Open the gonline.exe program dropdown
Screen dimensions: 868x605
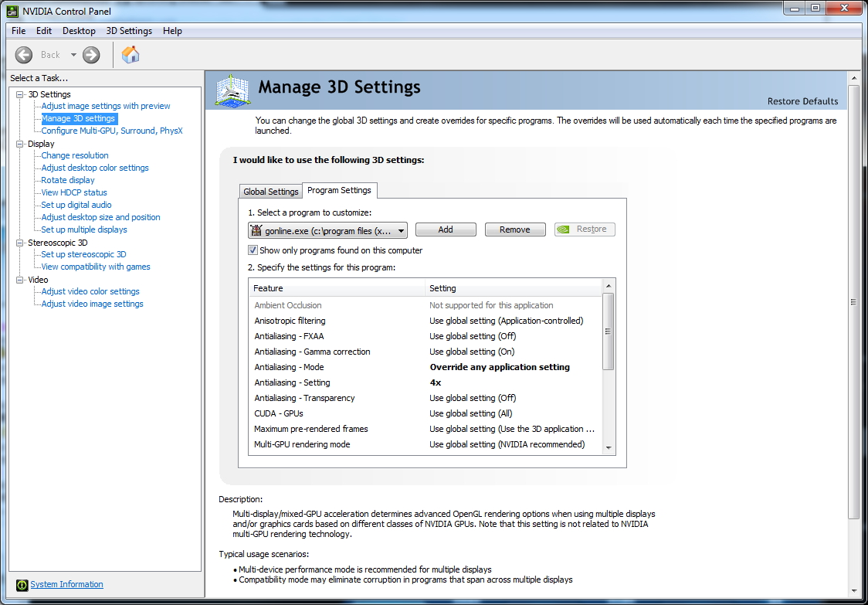click(x=327, y=230)
